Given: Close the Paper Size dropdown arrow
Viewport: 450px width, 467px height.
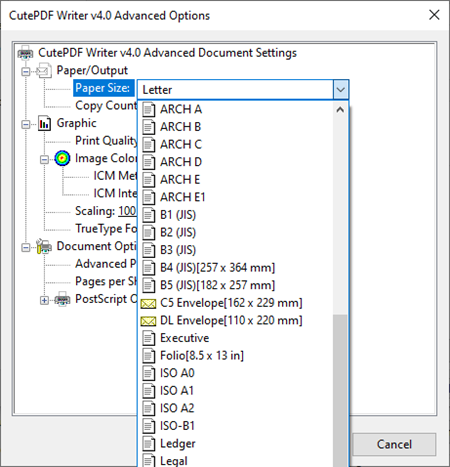Looking at the screenshot, I should (x=340, y=90).
